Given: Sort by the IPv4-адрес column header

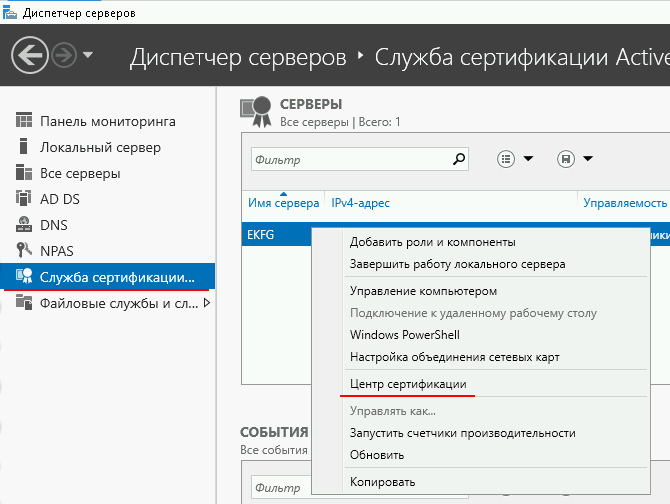Looking at the screenshot, I should pos(361,203).
